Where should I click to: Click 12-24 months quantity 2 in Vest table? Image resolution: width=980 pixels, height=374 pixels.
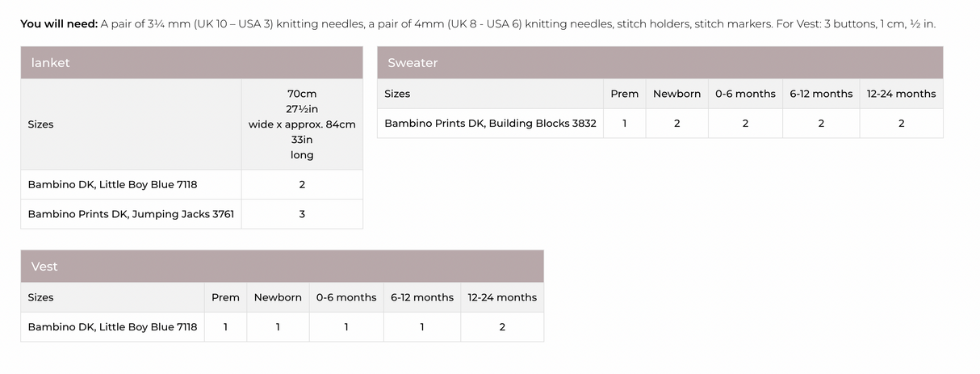click(x=502, y=327)
